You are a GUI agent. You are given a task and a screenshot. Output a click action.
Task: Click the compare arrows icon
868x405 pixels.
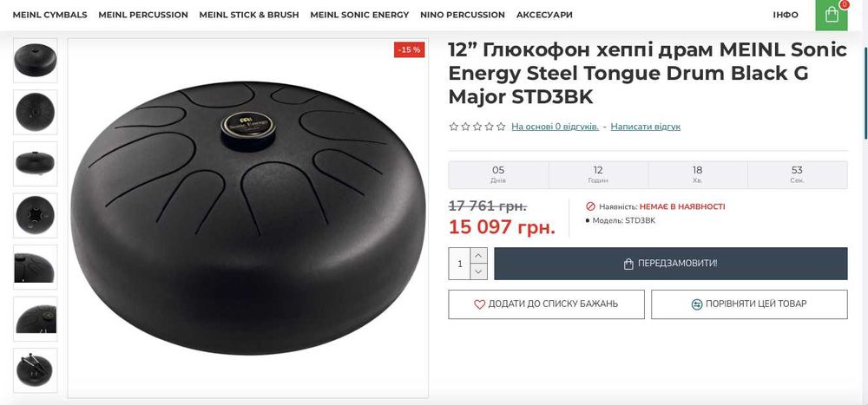pos(697,304)
